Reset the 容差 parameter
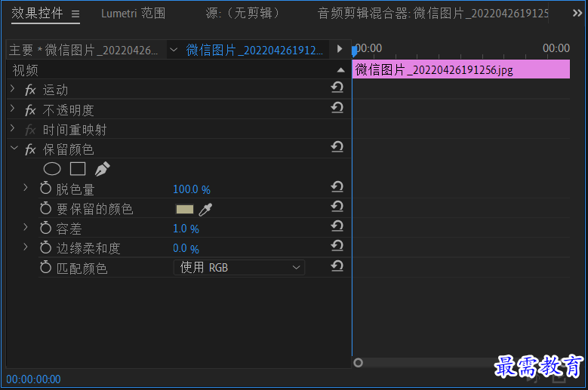 (x=337, y=226)
